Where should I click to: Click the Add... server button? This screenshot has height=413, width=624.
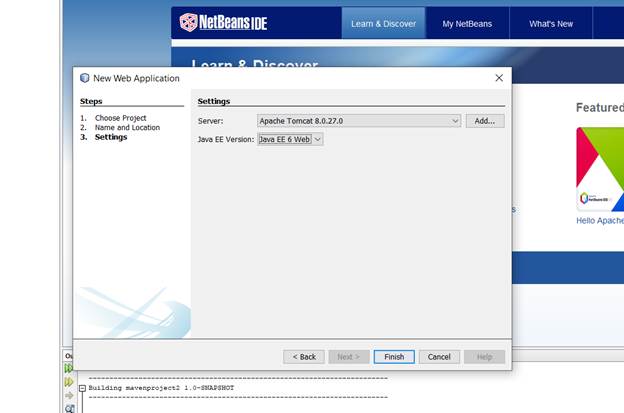tap(485, 121)
